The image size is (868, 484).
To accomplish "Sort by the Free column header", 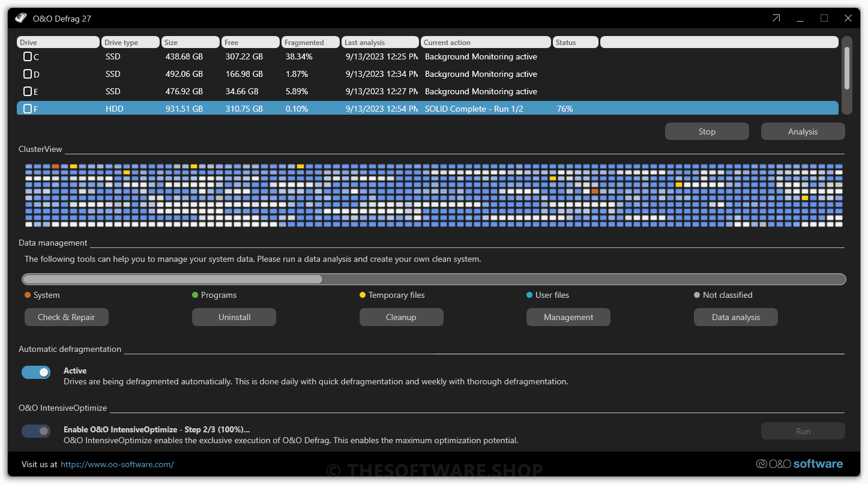I will (x=250, y=42).
